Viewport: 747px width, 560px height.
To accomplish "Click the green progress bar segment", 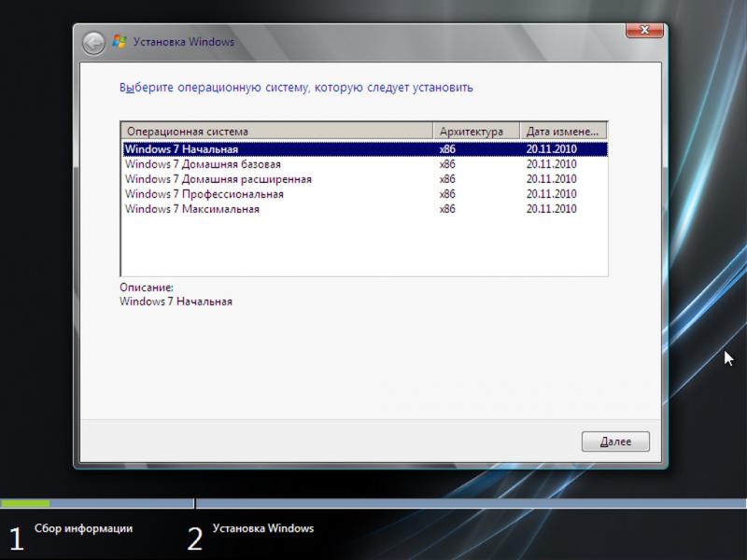I will [x=25, y=503].
